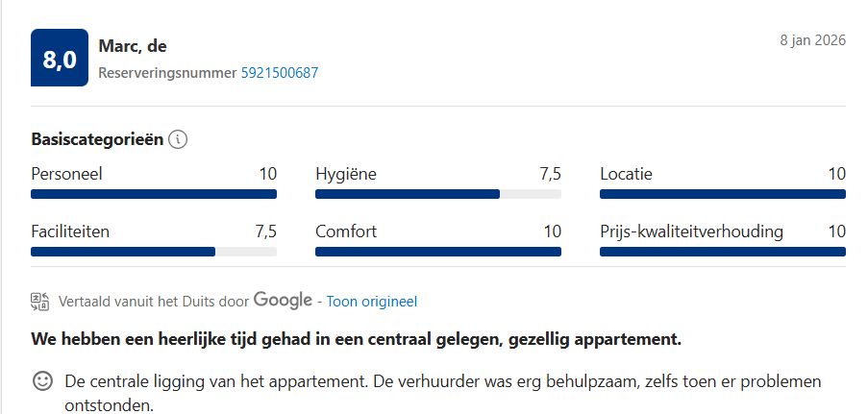
Task: Click the blue 8,0 score badge
Action: pos(60,58)
